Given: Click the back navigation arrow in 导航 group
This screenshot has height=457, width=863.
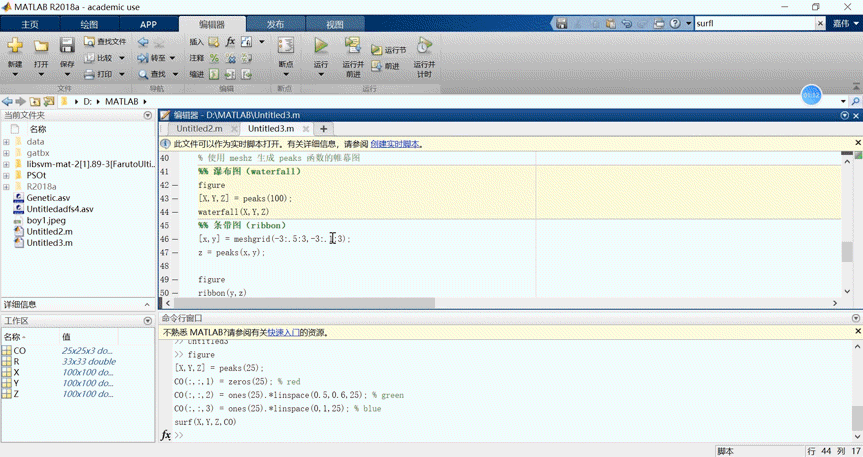Looking at the screenshot, I should coord(143,42).
